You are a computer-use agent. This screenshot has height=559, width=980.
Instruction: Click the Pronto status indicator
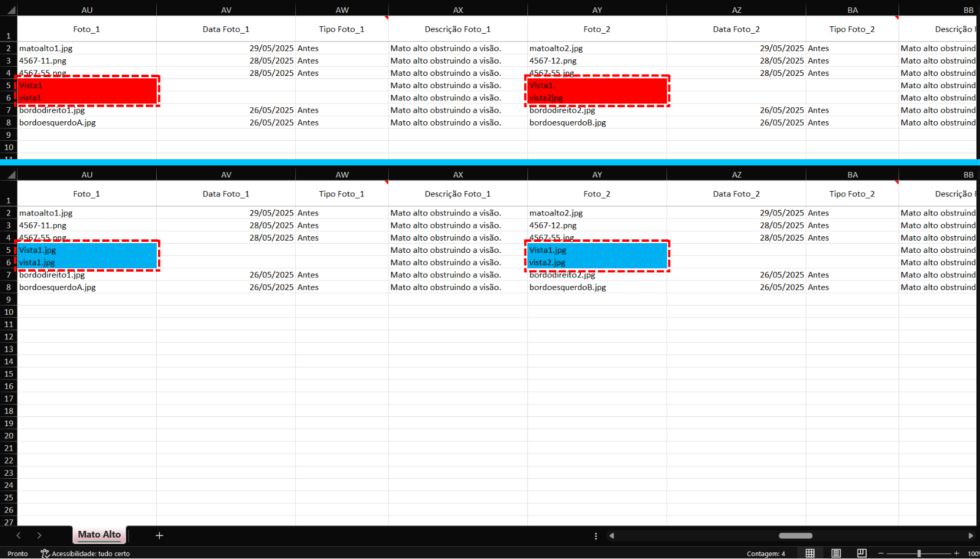coord(18,553)
